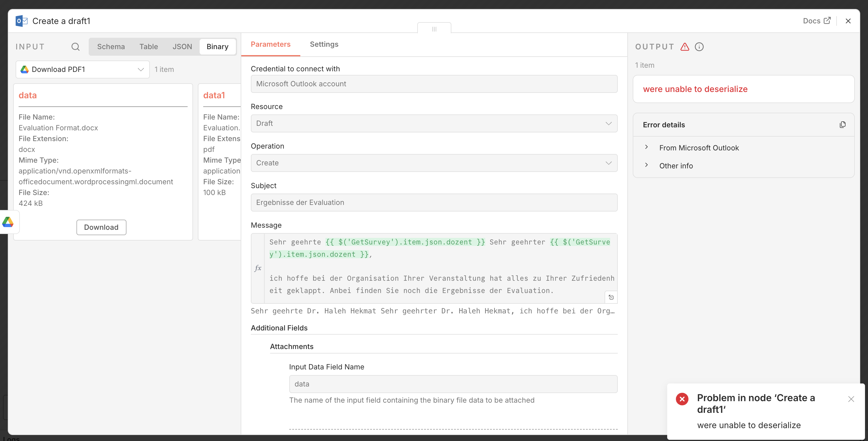Click the output info circle icon

click(x=699, y=47)
